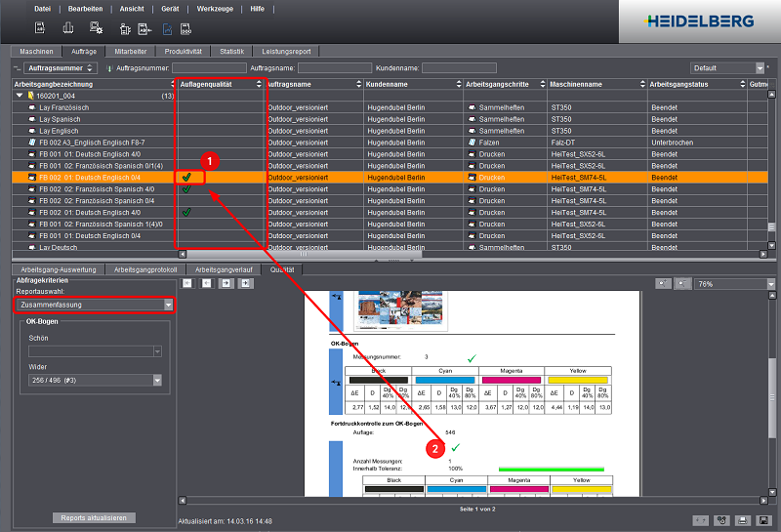The width and height of the screenshot is (781, 532).
Task: Click green checkmark in FB 001 Deutsch Englisch 4/0 row
Action: [x=185, y=212]
